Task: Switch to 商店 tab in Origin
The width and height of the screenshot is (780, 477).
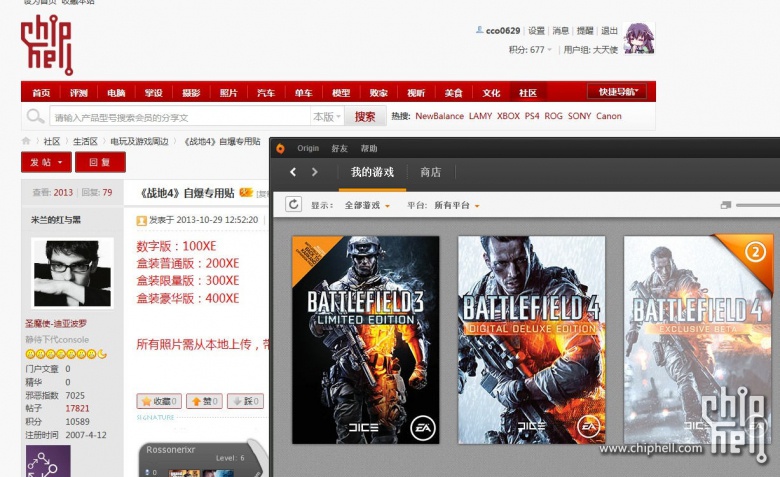Action: click(431, 173)
